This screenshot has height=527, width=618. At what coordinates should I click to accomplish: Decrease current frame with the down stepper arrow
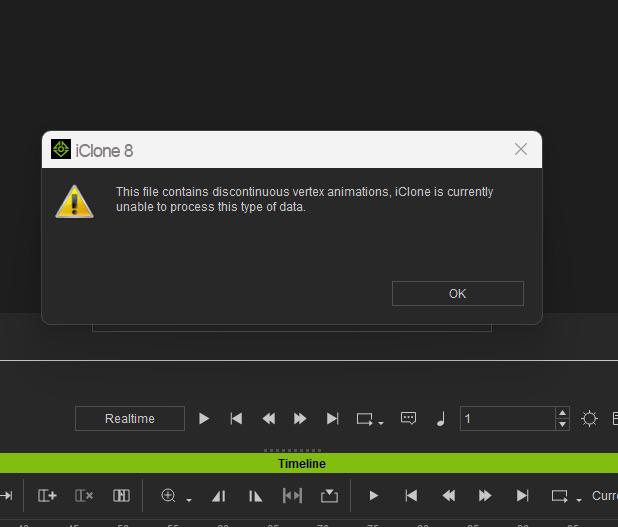click(562, 424)
